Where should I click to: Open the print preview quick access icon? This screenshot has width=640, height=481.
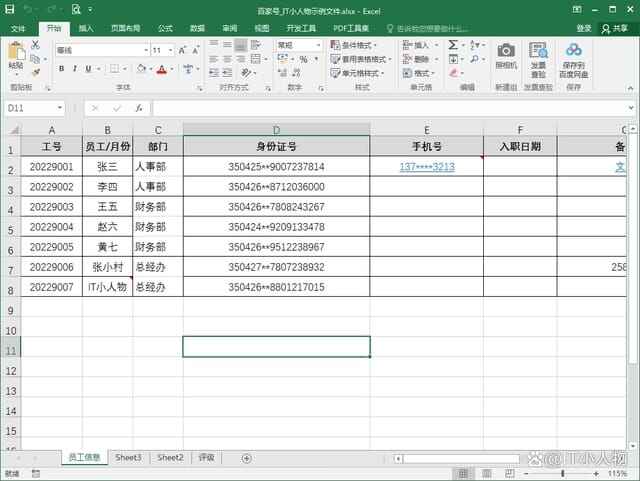point(76,9)
